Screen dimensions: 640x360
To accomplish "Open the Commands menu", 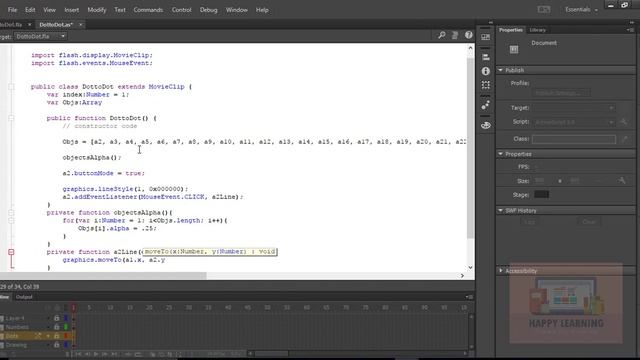I will point(148,10).
